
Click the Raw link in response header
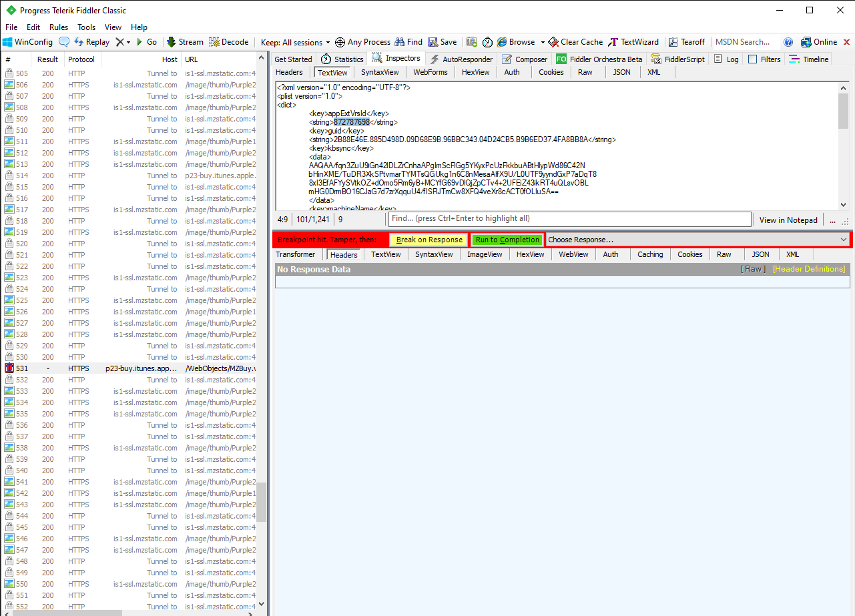[754, 269]
